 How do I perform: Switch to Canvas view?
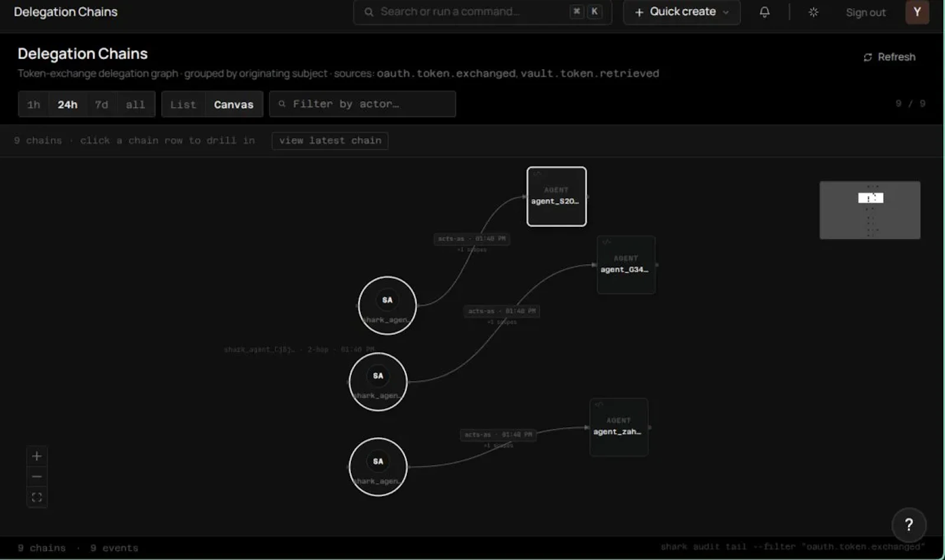[x=233, y=105]
